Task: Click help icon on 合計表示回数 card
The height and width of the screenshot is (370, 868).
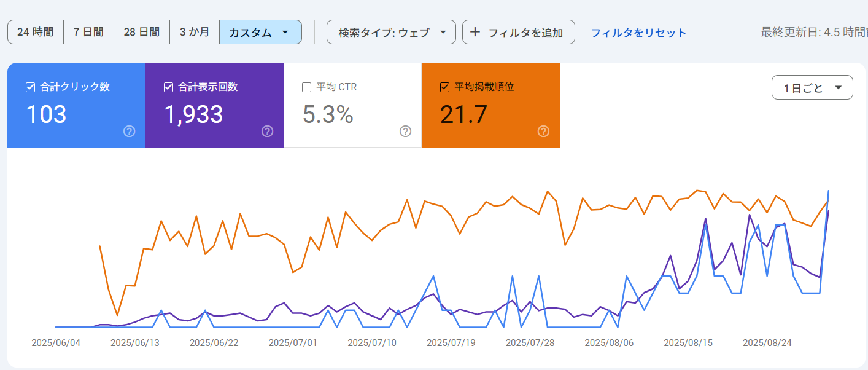Action: click(x=267, y=131)
